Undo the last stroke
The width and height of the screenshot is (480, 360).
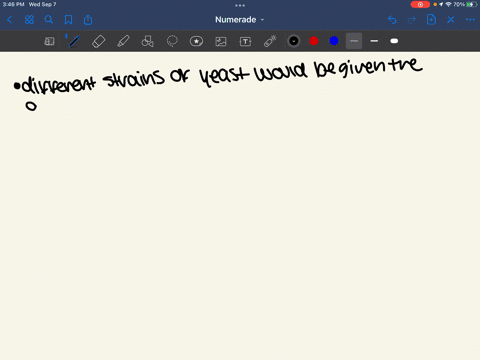point(392,20)
